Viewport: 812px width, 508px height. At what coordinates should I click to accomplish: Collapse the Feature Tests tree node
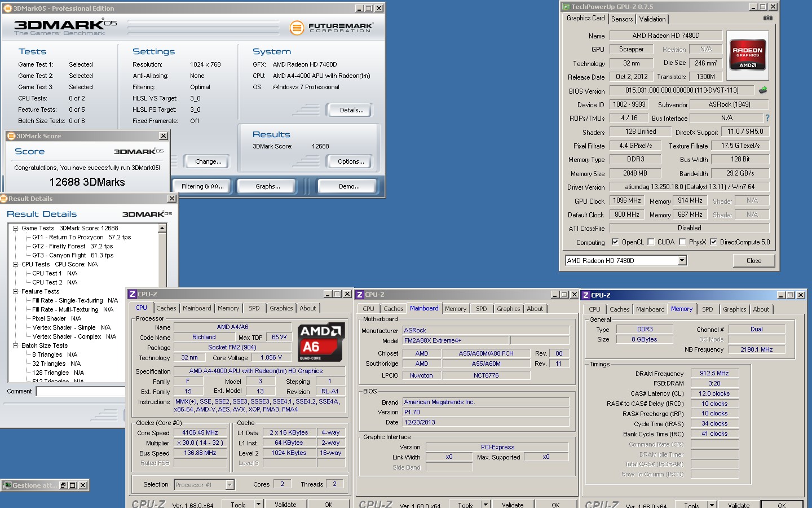pyautogui.click(x=16, y=291)
